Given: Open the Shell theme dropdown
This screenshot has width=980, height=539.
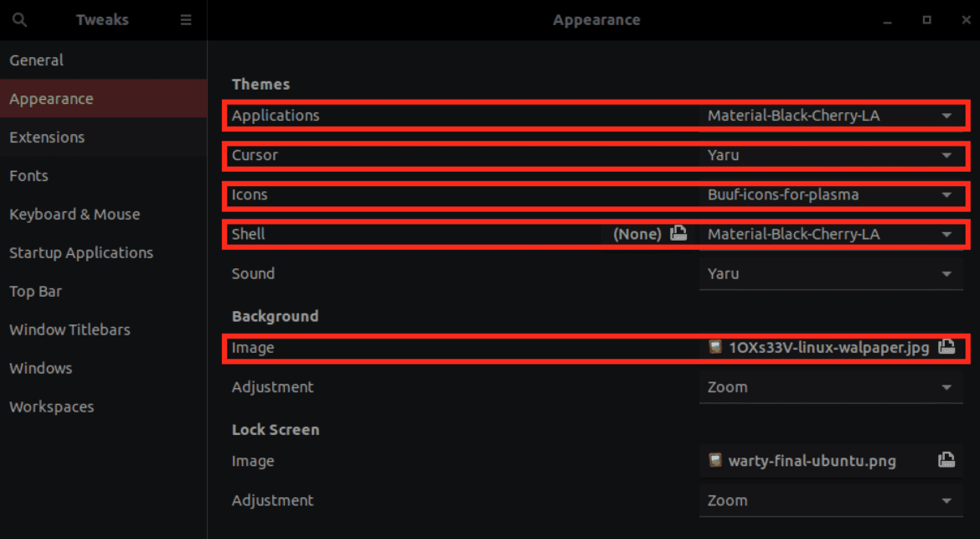Looking at the screenshot, I should tap(831, 234).
